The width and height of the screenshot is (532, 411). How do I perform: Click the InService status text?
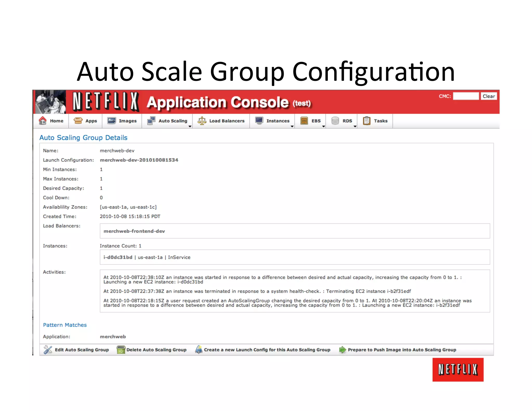pos(179,257)
